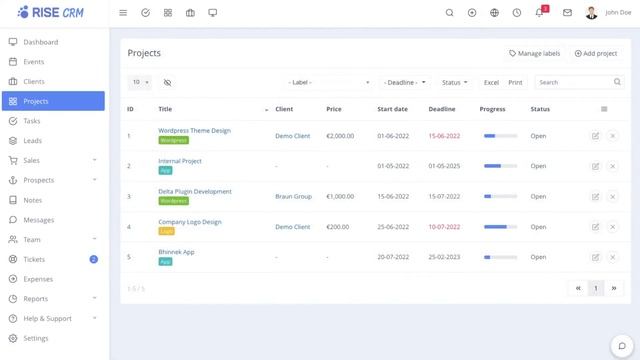Image resolution: width=640 pixels, height=360 pixels.
Task: Click the grid projects shortcut icon in top bar
Action: (x=168, y=13)
